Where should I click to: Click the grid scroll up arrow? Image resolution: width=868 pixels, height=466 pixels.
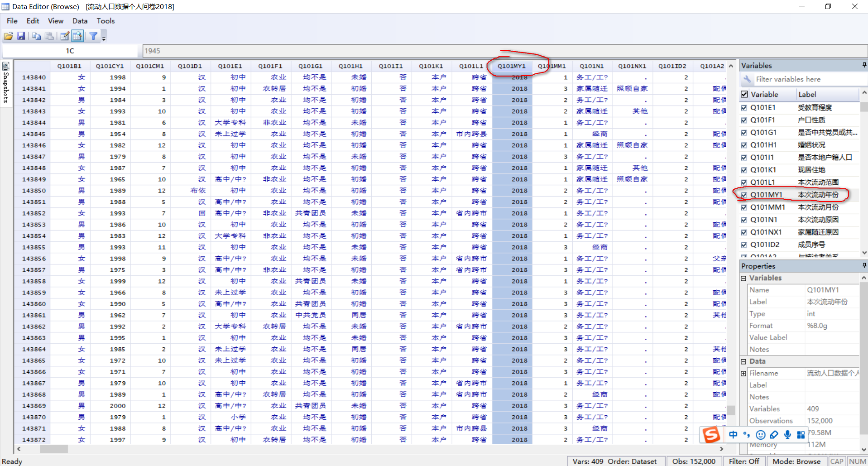pyautogui.click(x=731, y=66)
